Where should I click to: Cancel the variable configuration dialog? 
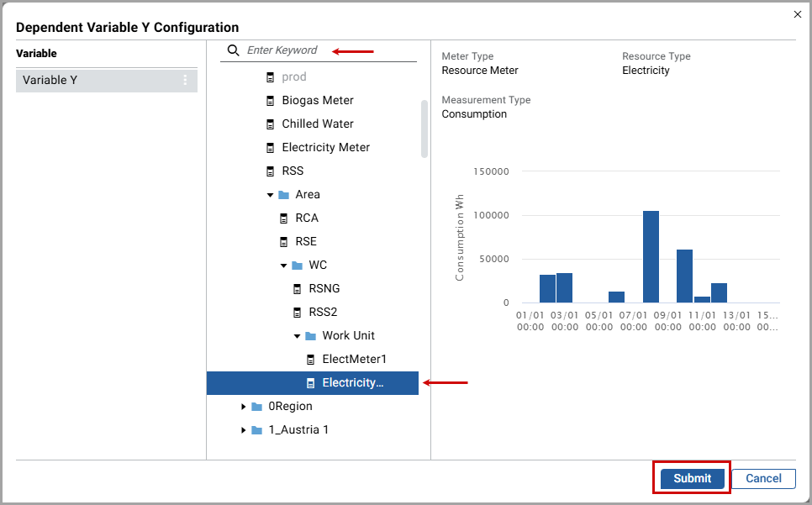(x=763, y=478)
